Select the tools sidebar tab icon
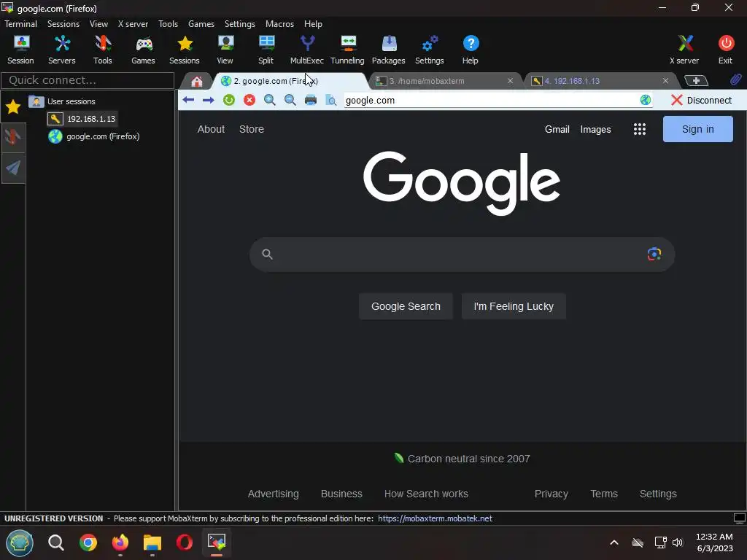This screenshot has height=560, width=747. [13, 137]
